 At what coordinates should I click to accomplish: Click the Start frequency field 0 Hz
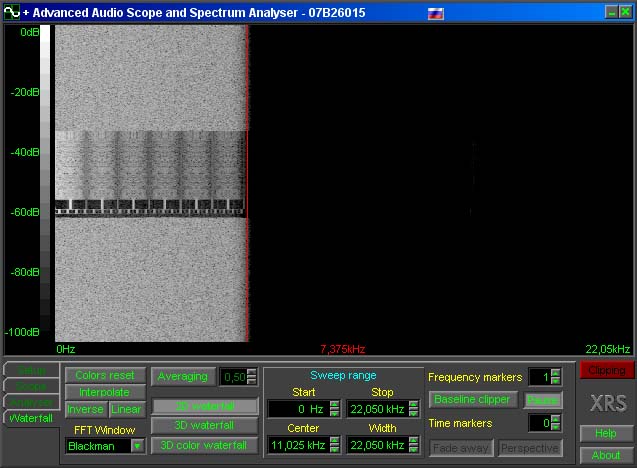pyautogui.click(x=299, y=409)
